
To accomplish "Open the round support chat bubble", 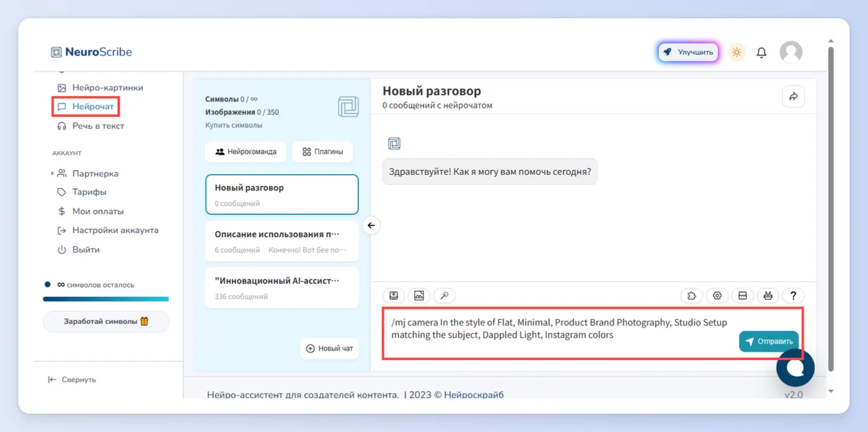I will click(x=795, y=368).
